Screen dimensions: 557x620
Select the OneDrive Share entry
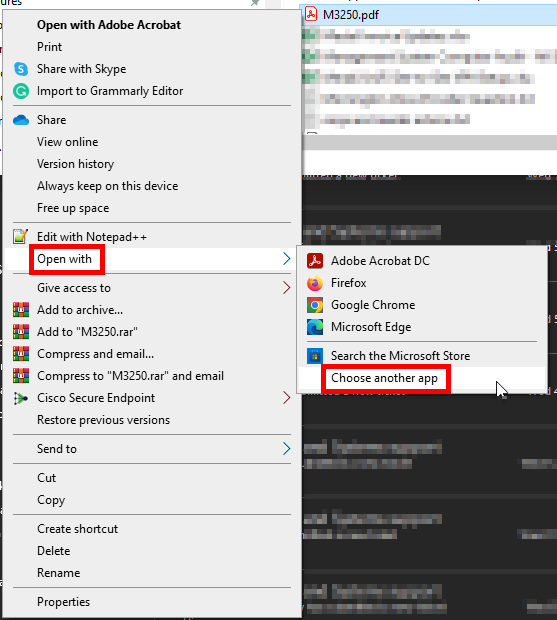tap(153, 120)
